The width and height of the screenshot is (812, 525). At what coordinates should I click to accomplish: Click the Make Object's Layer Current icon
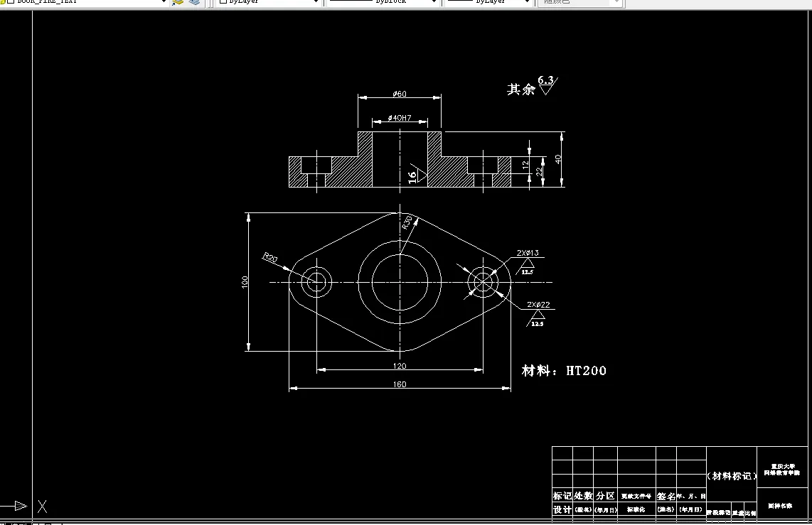[177, 4]
